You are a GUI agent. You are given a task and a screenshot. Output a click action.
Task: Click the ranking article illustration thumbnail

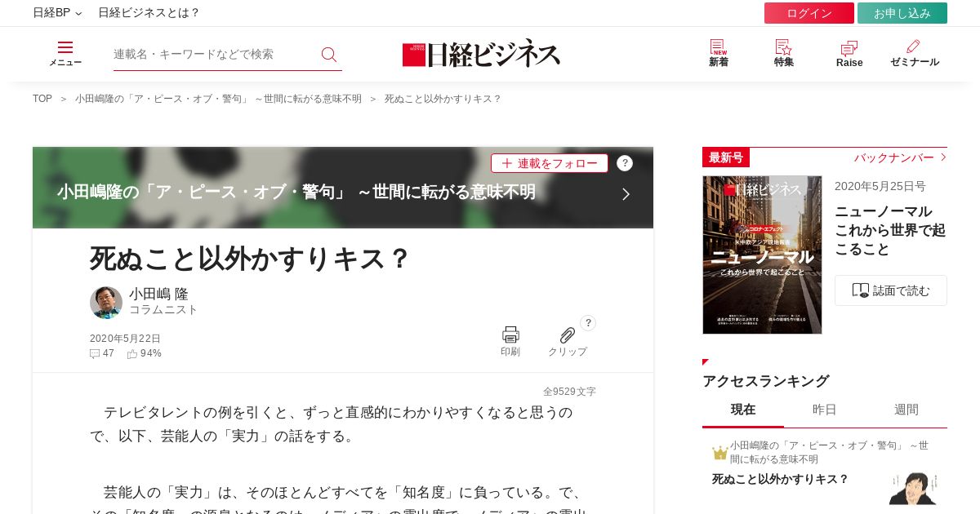[913, 488]
